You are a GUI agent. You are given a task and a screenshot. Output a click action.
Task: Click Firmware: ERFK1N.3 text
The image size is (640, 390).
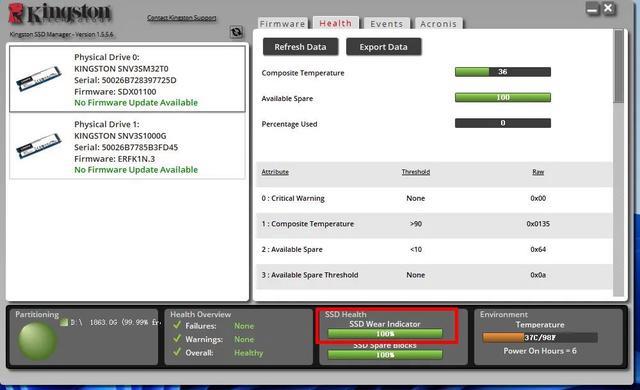[114, 159]
